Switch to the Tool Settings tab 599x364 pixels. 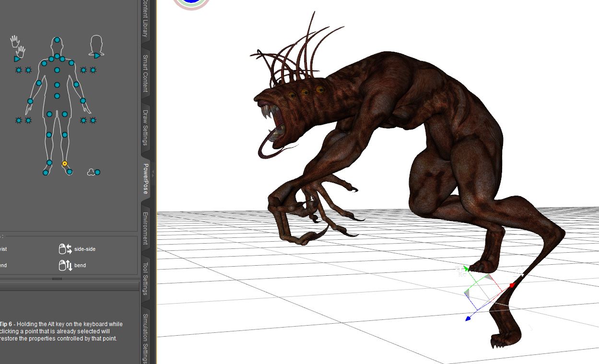[x=145, y=278]
